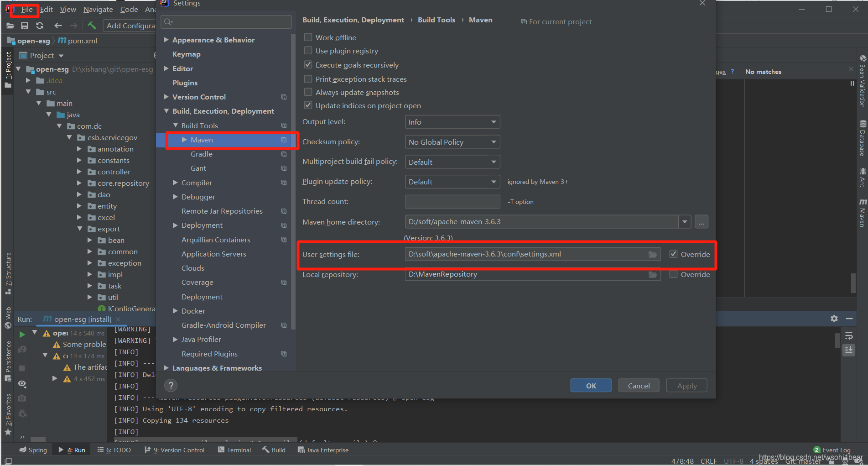Switch to the Terminal tab
The width and height of the screenshot is (868, 466).
point(234,450)
